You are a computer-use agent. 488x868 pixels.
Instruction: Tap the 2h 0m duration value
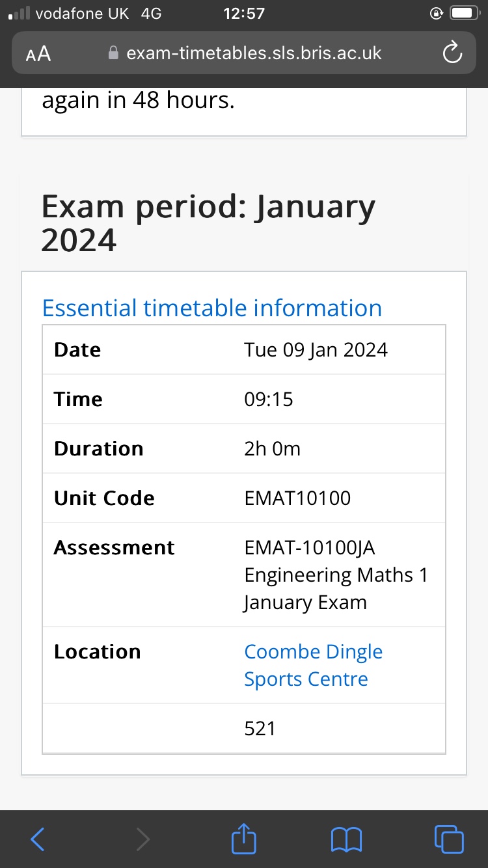coord(272,449)
